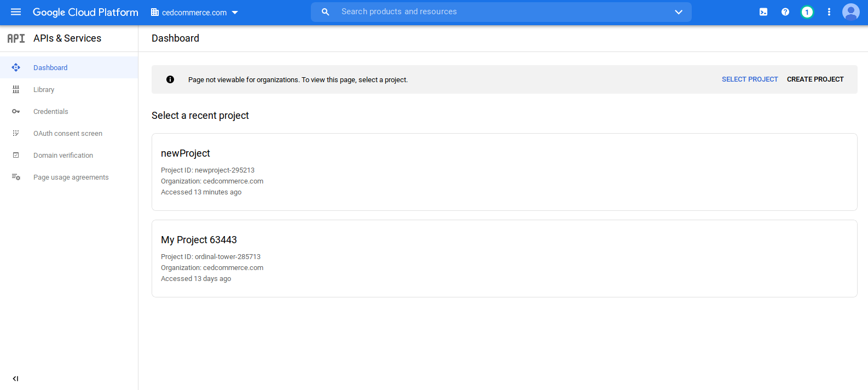The width and height of the screenshot is (868, 390).
Task: Activate Cloud Shell icon
Action: tap(763, 12)
